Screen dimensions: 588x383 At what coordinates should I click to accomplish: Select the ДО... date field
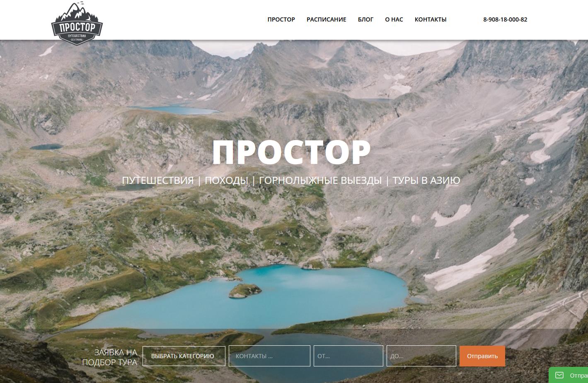(421, 356)
